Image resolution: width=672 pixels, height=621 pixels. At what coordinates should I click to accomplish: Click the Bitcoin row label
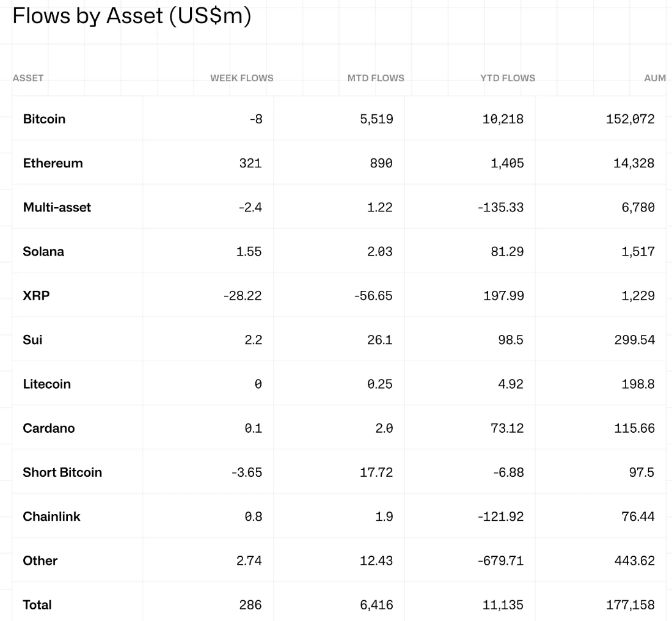[x=44, y=119]
